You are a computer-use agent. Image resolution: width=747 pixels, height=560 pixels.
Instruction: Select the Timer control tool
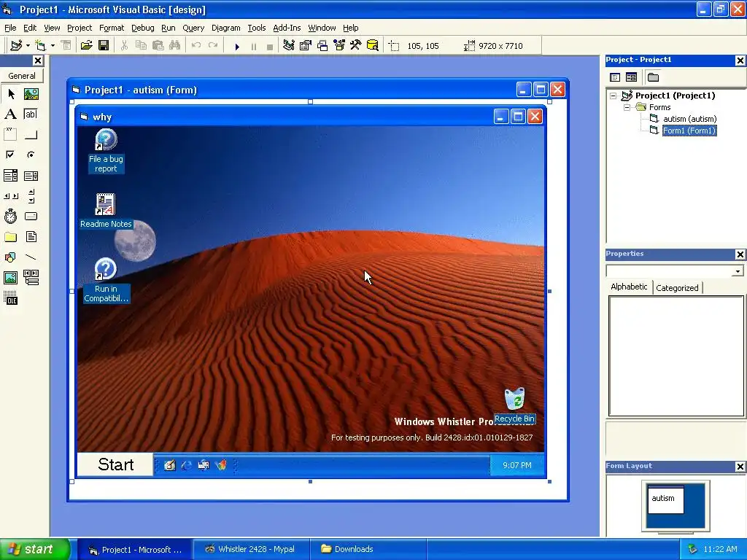[10, 216]
